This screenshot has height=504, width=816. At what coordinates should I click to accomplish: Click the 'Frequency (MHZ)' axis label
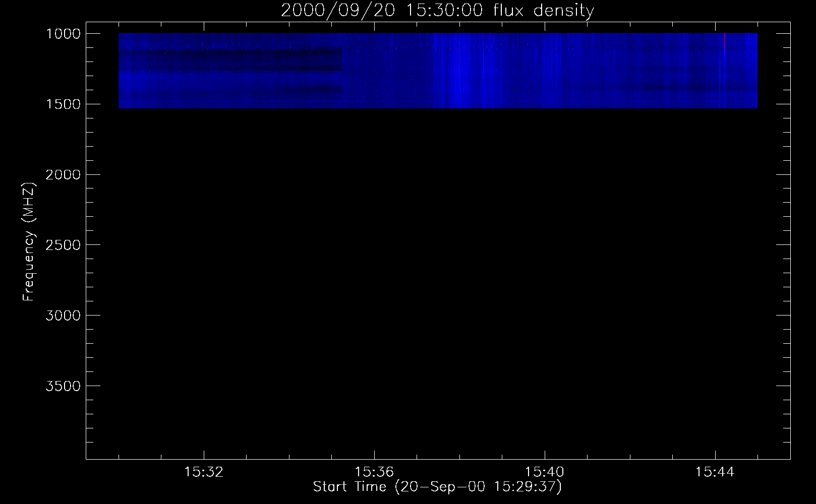click(29, 242)
